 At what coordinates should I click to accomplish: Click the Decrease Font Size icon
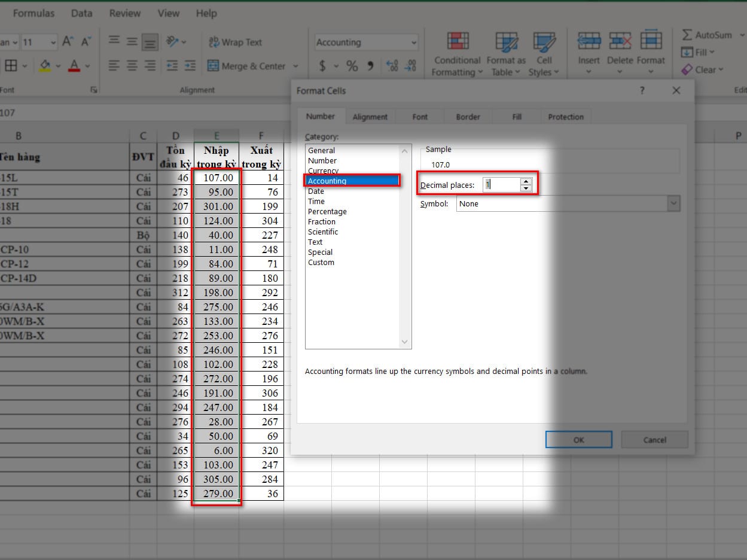[x=86, y=42]
